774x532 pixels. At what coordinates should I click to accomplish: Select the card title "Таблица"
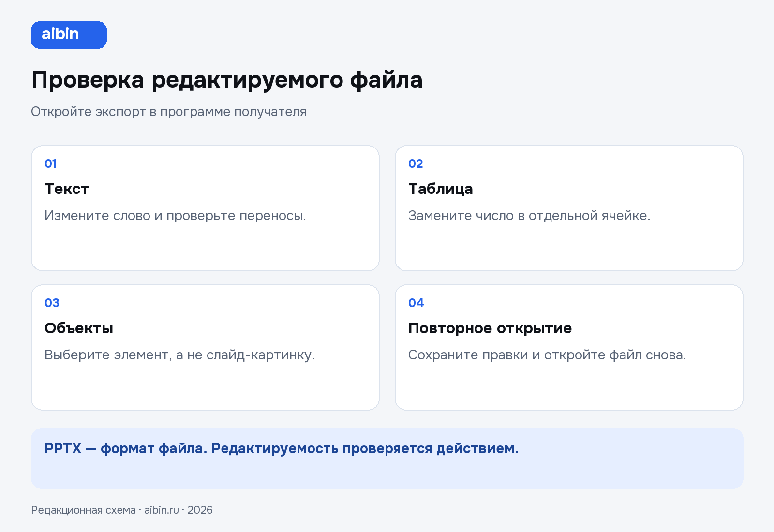(441, 189)
